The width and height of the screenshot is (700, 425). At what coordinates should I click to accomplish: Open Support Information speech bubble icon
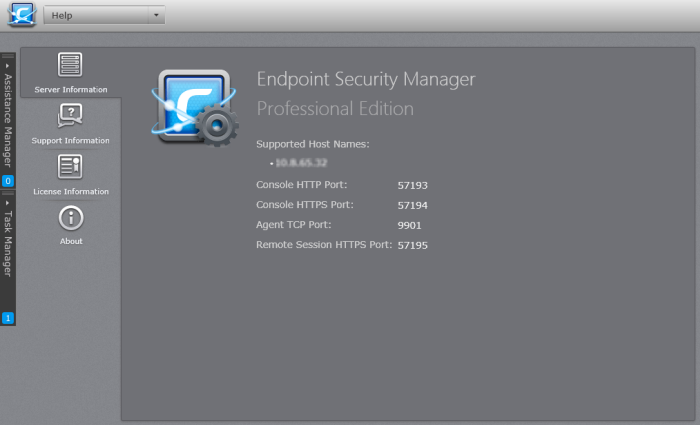pos(70,116)
